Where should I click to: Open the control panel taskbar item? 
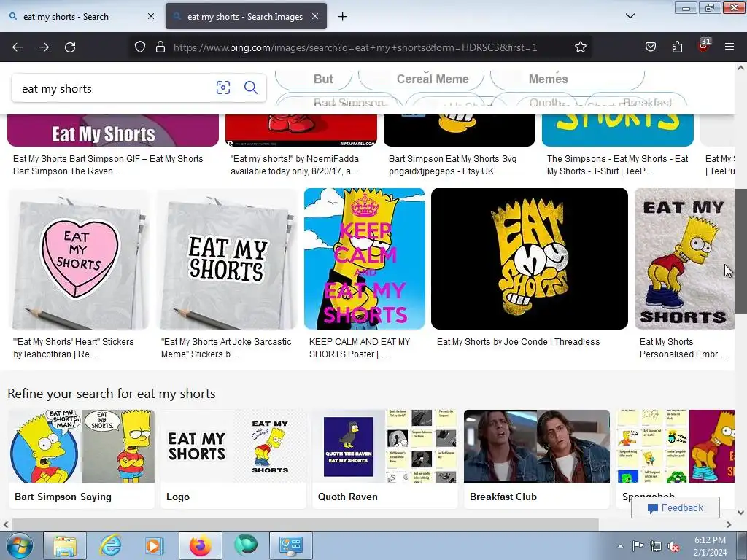pyautogui.click(x=291, y=545)
